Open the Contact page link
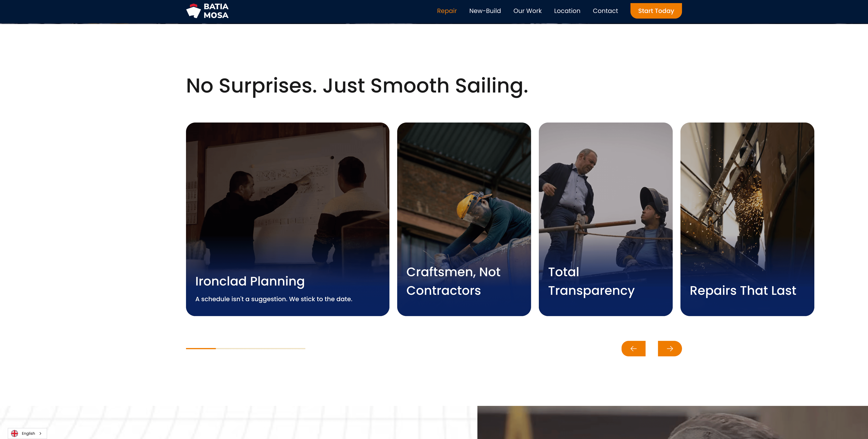This screenshot has width=868, height=439. (605, 11)
